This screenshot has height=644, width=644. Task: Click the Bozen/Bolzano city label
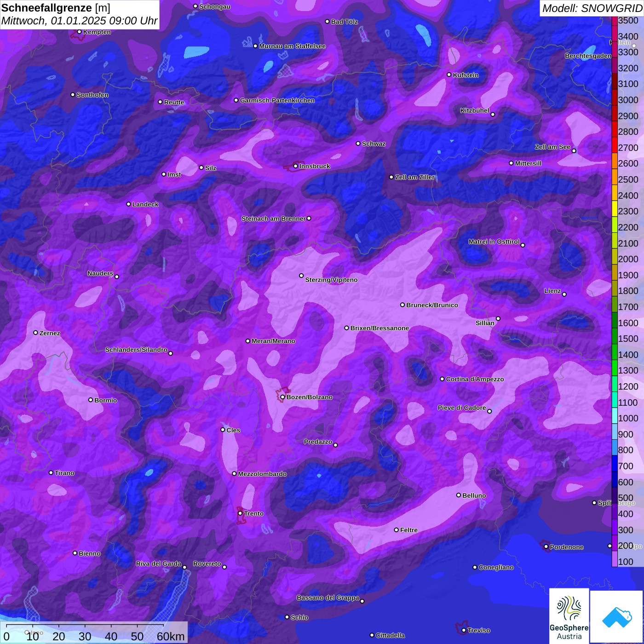[x=309, y=397]
